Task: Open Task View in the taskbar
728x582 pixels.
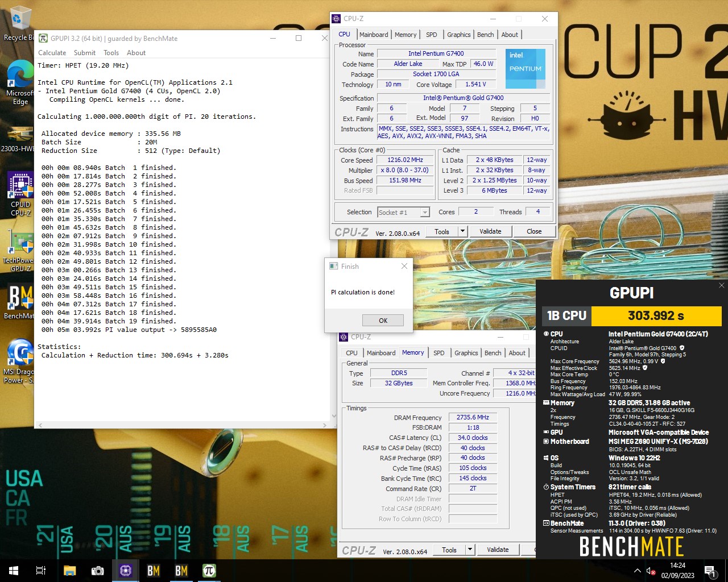Action: pos(41,571)
